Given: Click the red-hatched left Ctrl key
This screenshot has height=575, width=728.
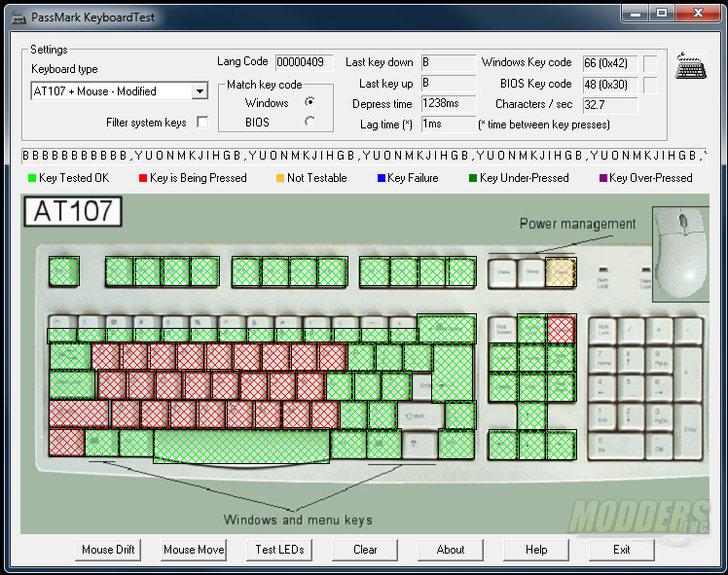Looking at the screenshot, I should pyautogui.click(x=67, y=444).
